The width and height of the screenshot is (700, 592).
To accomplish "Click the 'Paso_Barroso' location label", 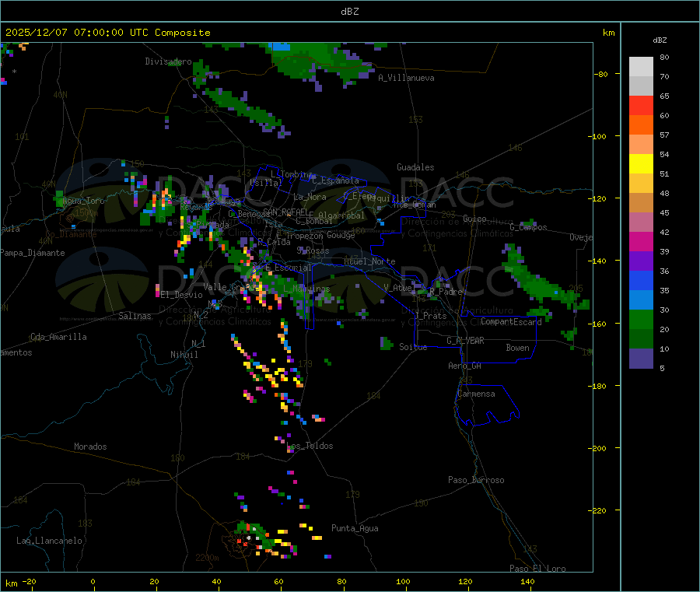I will 476,480.
